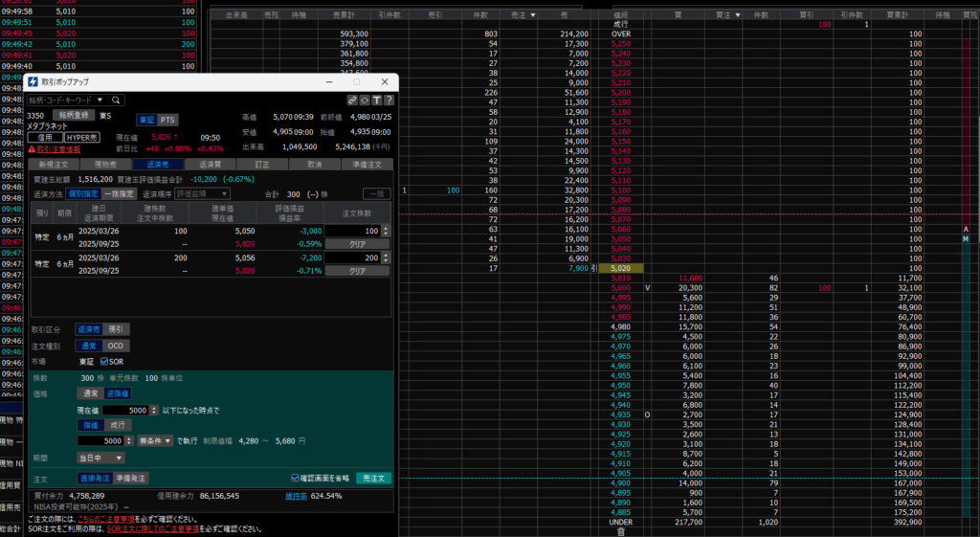980x537 pixels.
Task: Click the highlighted 5,020 price cell
Action: pos(621,268)
